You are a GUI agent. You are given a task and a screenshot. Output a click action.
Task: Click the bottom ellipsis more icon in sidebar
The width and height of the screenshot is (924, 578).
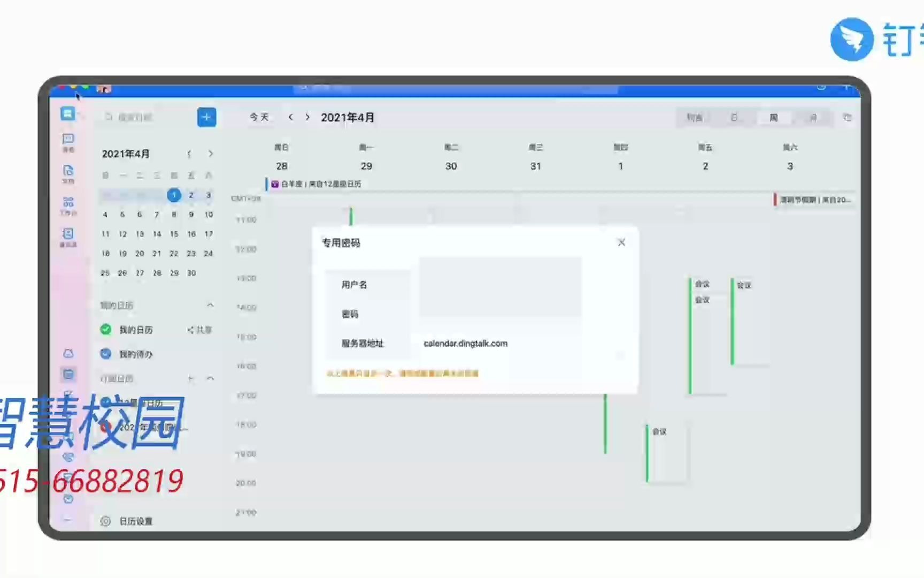[68, 519]
